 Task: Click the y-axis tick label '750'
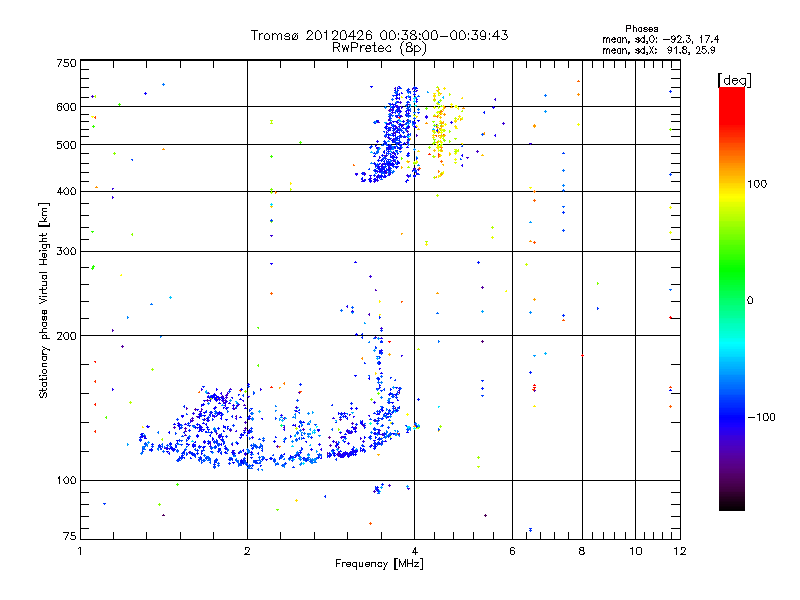point(66,63)
